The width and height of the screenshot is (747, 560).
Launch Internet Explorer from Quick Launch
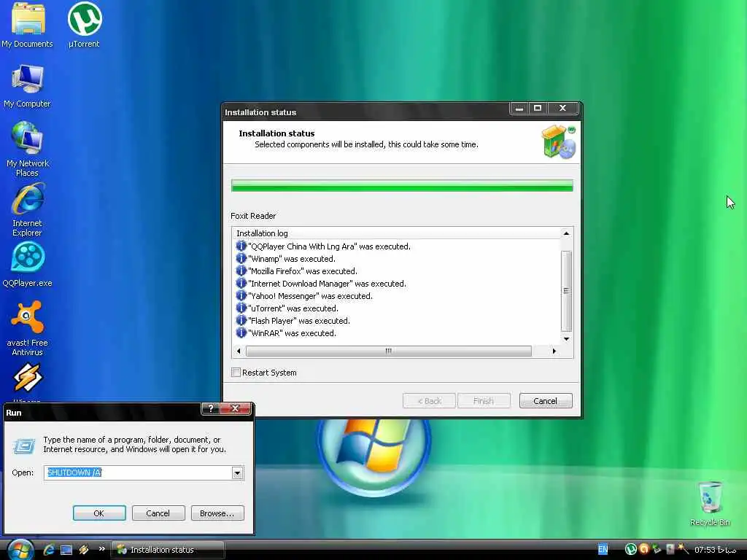click(49, 550)
